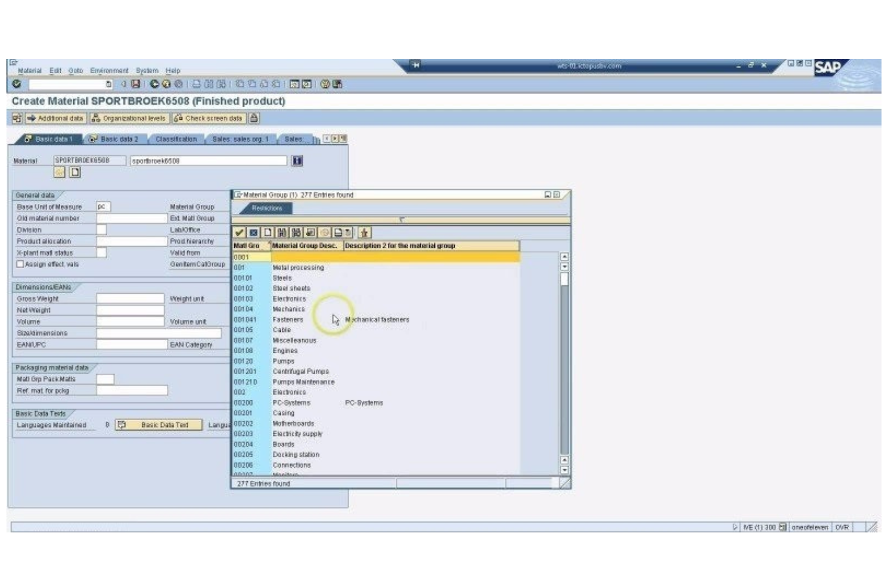Click the blue info icon beside material description
The height and width of the screenshot is (588, 882).
[x=297, y=160]
